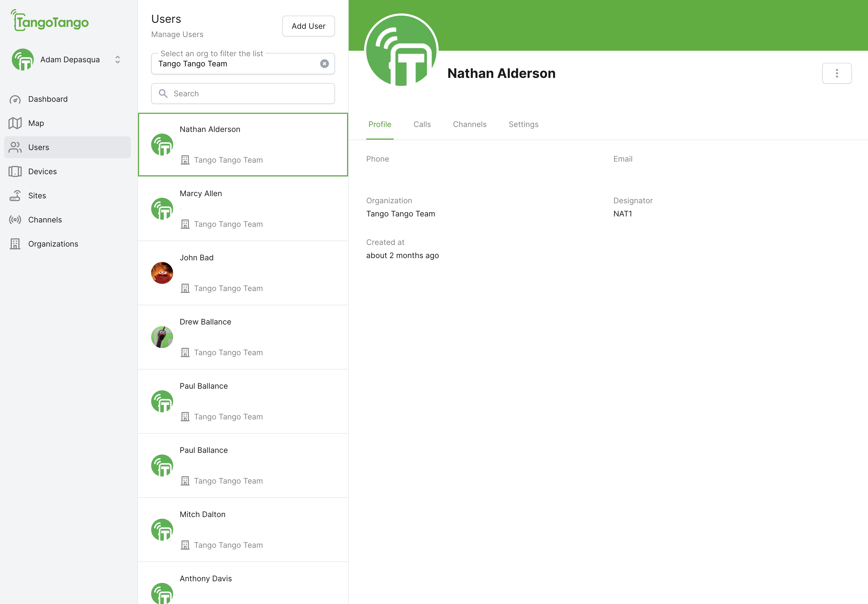The height and width of the screenshot is (604, 868).
Task: Open Sites via router icon
Action: click(x=15, y=196)
